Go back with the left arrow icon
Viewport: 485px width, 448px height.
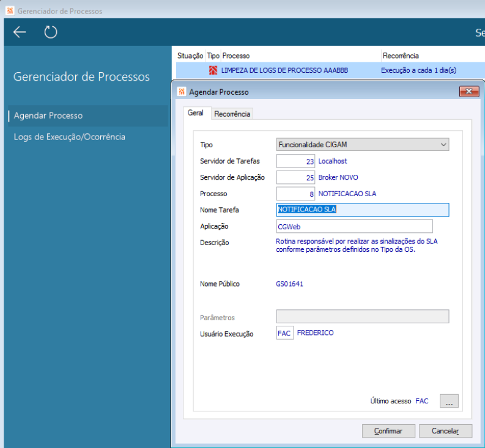(20, 32)
